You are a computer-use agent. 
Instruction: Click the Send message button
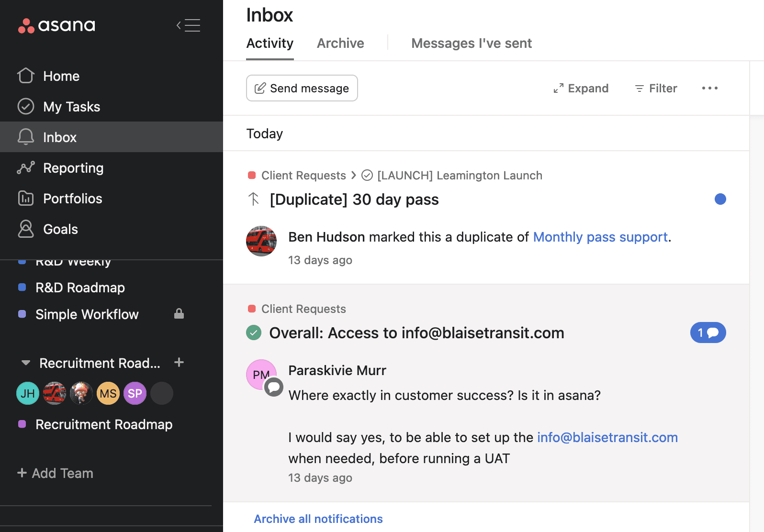[x=302, y=88]
